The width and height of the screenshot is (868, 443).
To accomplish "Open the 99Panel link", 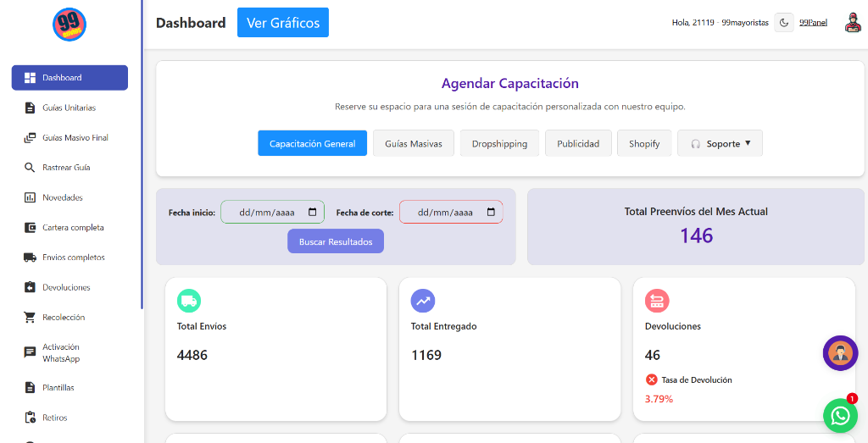I will coord(813,23).
